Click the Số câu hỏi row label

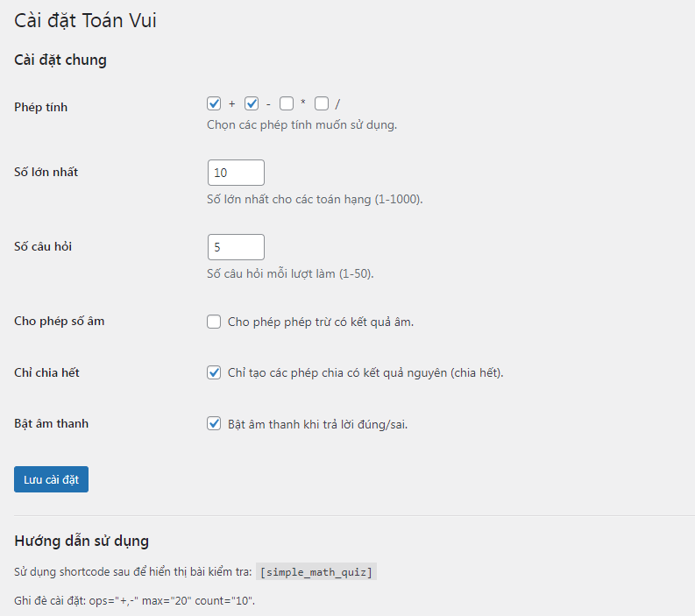tap(43, 246)
